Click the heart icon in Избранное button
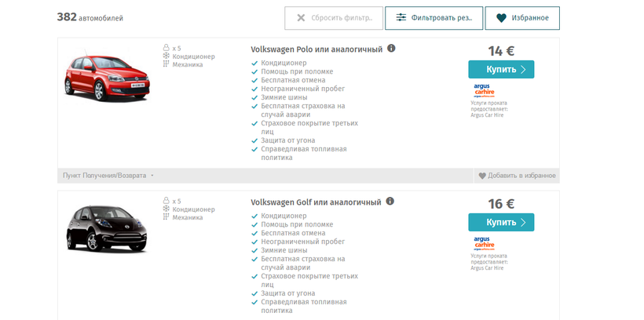The width and height of the screenshot is (644, 320). (501, 18)
